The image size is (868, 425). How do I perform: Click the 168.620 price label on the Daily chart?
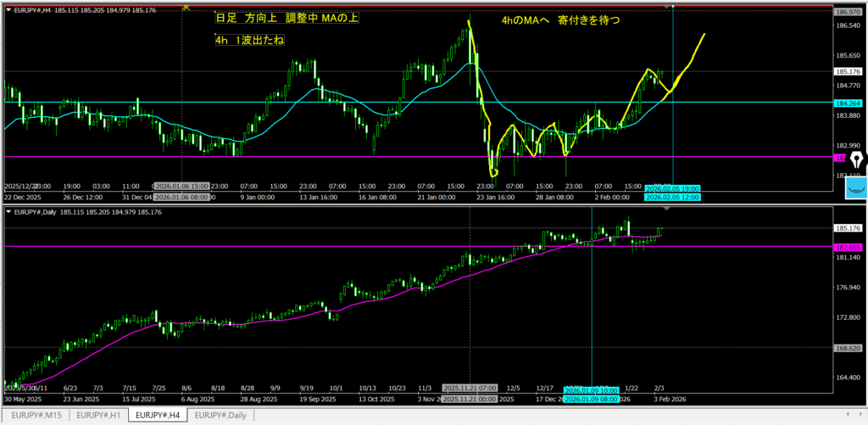tap(849, 348)
